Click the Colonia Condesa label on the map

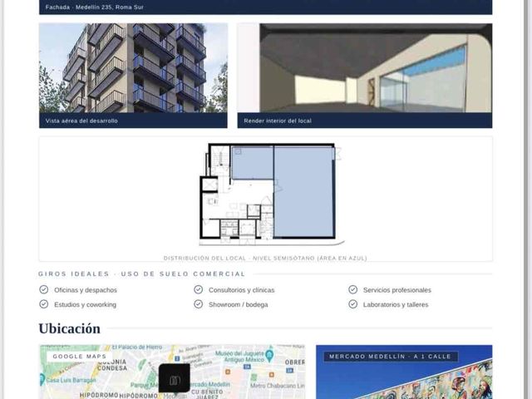pos(112,365)
